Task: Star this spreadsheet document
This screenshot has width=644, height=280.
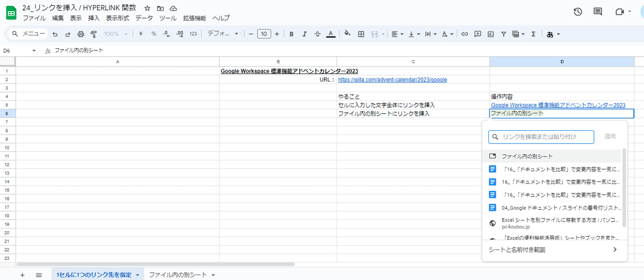Action: (148, 9)
